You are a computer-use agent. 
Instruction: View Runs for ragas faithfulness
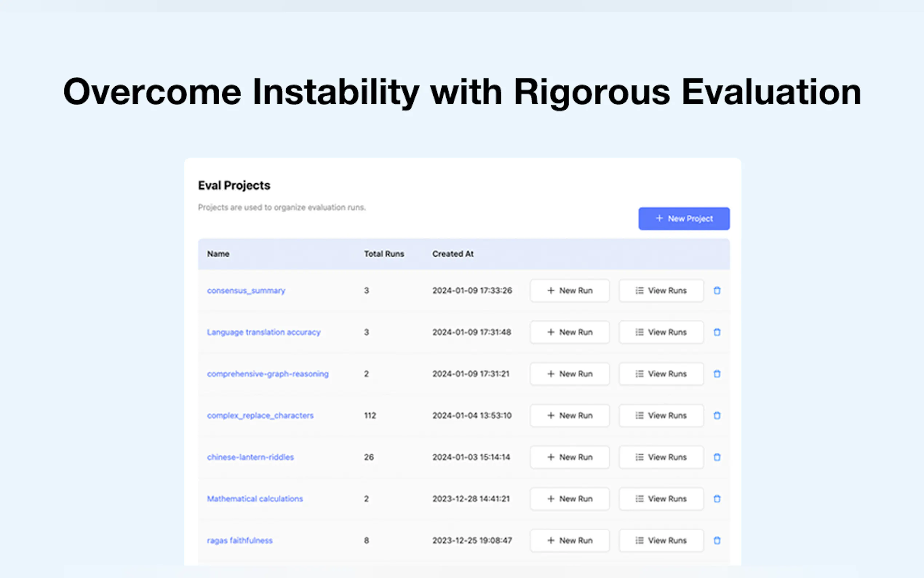coord(661,541)
